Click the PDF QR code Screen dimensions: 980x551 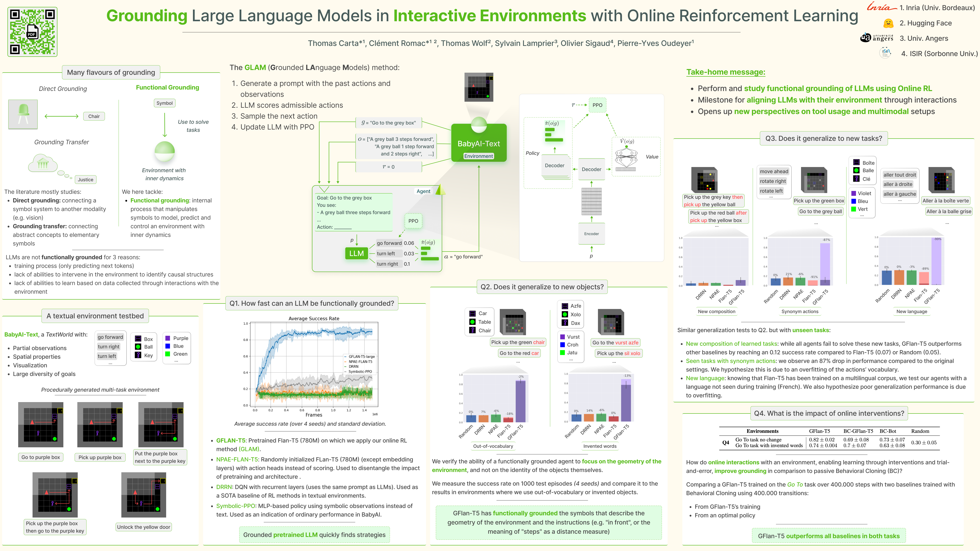(x=32, y=32)
